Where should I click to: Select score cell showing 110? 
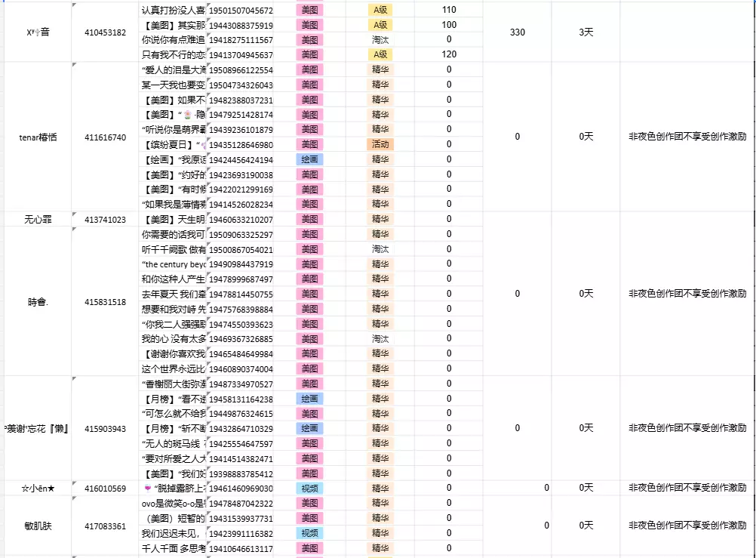449,10
